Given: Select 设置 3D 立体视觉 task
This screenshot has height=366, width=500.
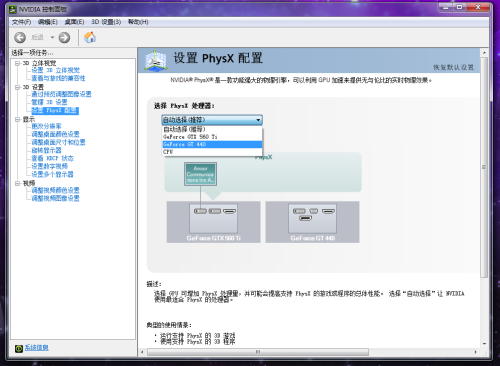Looking at the screenshot, I should (x=56, y=70).
